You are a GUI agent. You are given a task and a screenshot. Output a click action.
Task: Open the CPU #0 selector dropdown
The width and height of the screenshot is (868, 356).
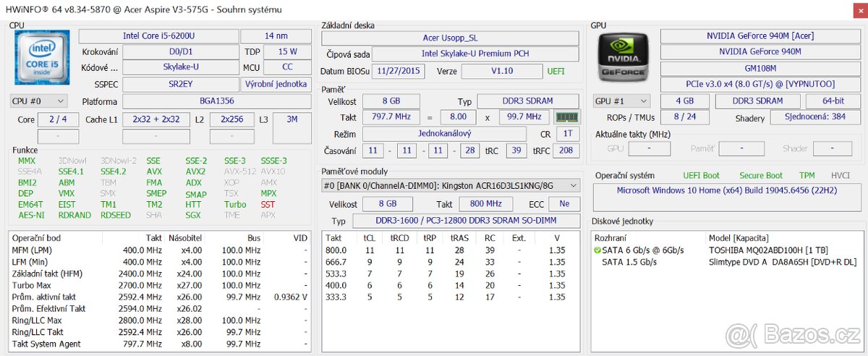(x=39, y=101)
